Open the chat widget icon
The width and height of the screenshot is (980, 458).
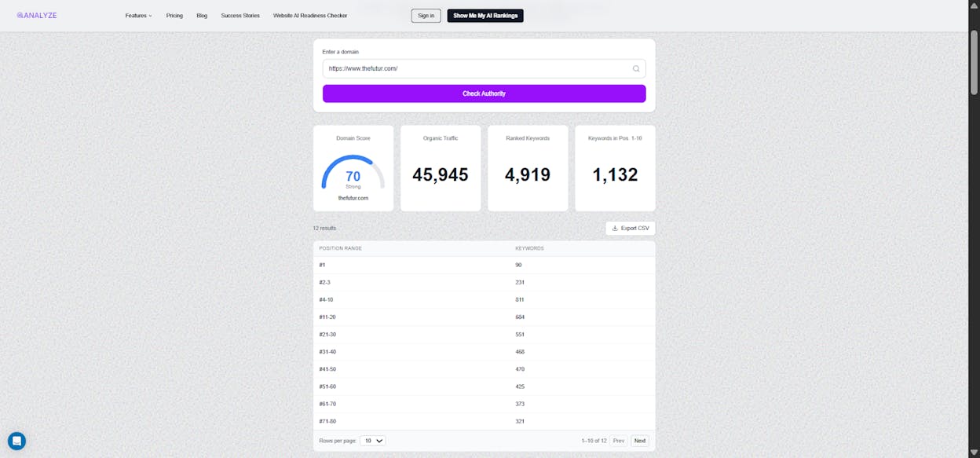click(16, 441)
